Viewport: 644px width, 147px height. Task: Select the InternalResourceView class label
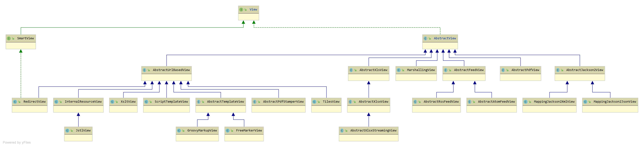(x=83, y=102)
